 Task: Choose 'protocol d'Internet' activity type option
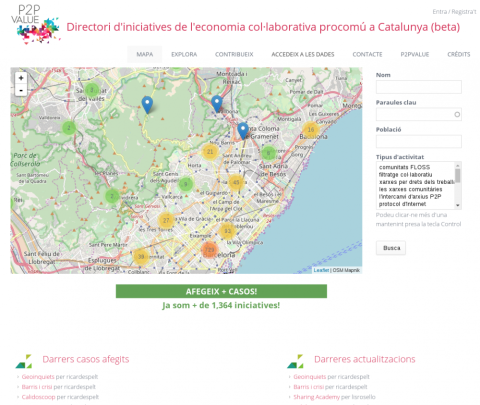[x=402, y=204]
